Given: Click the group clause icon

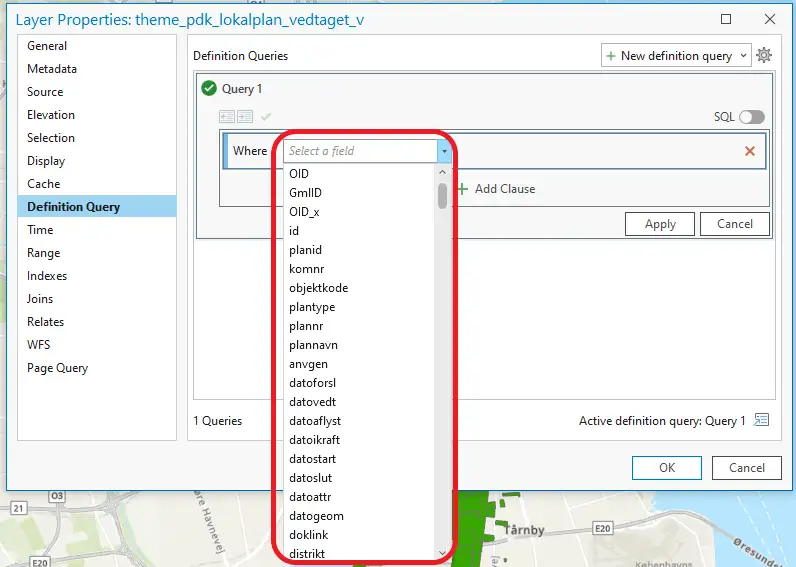Looking at the screenshot, I should [227, 117].
